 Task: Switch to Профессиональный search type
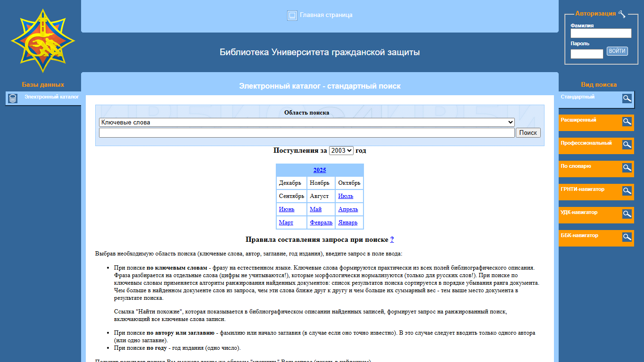pos(586,143)
